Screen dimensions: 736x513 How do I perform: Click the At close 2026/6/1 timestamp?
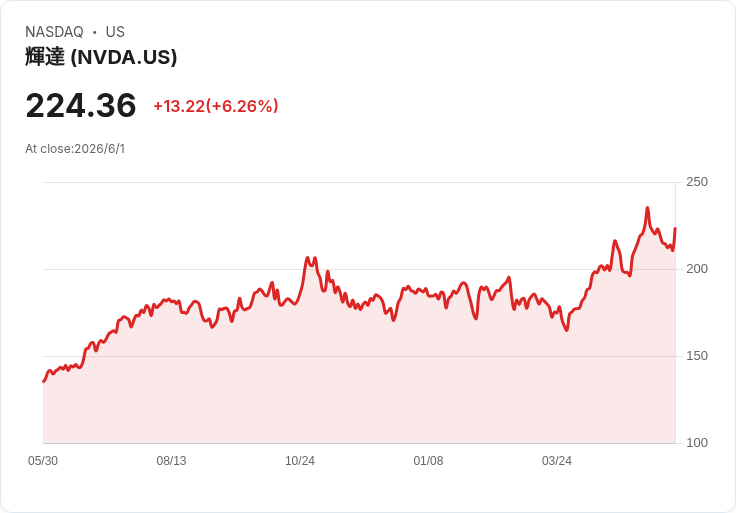pos(75,149)
